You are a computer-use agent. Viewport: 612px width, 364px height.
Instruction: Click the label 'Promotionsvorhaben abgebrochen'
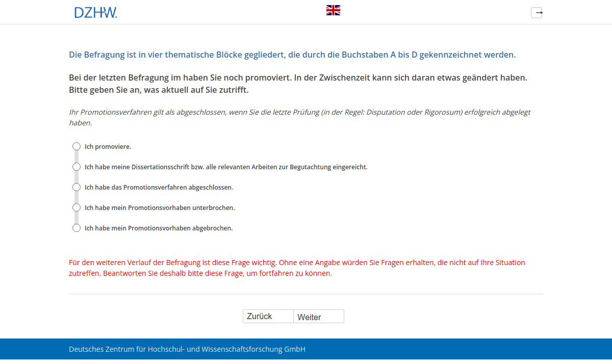coord(159,228)
